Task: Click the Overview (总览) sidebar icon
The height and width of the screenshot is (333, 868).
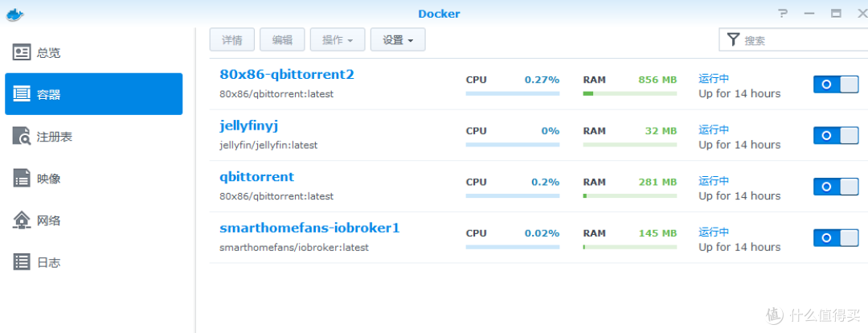Action: click(x=22, y=52)
